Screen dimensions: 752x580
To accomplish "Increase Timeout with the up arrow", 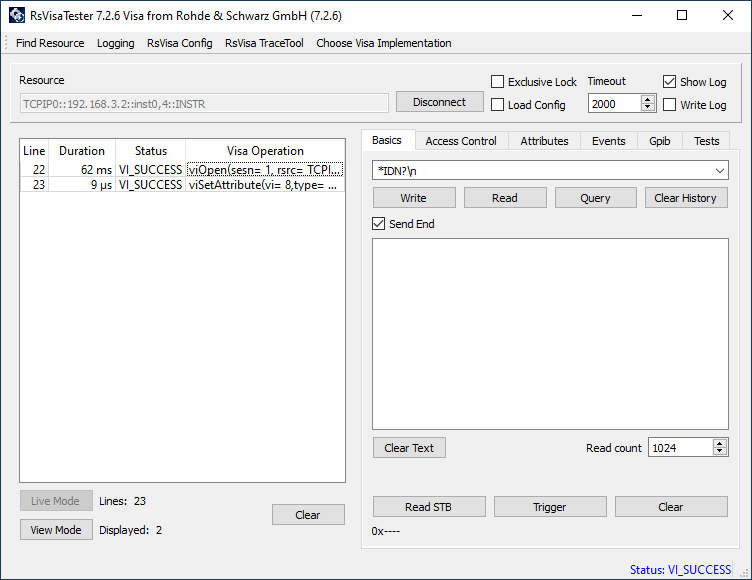I will pyautogui.click(x=648, y=99).
